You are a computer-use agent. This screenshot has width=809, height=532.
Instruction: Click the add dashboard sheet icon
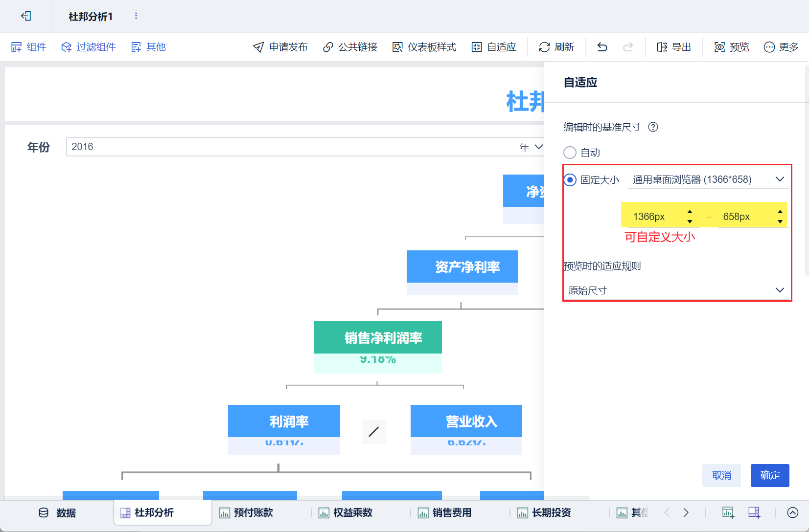754,512
